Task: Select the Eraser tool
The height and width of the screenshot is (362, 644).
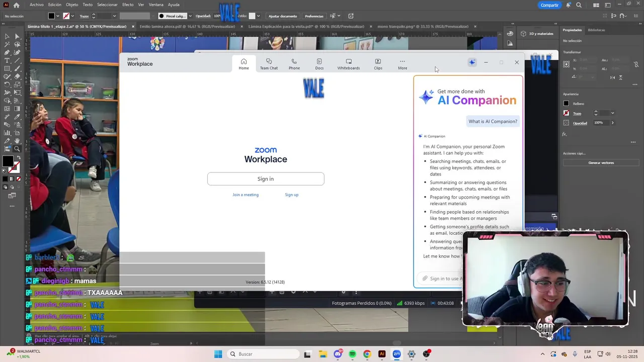Action: coord(17,76)
